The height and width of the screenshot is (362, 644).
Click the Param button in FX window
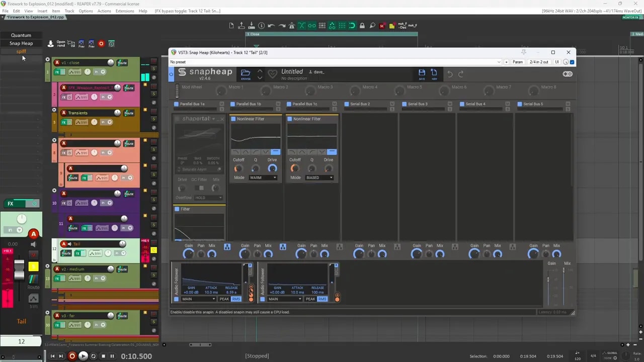click(x=518, y=62)
